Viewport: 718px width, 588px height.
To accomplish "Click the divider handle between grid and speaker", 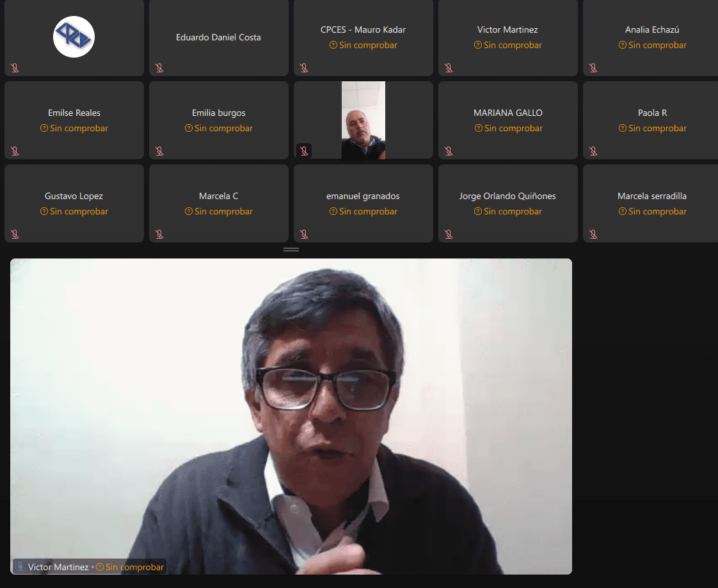I will coord(291,250).
